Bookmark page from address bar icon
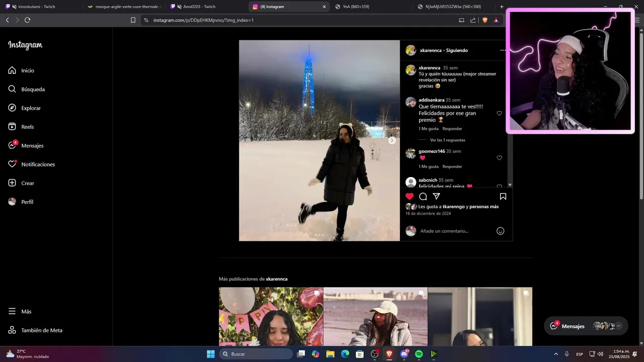 133,20
